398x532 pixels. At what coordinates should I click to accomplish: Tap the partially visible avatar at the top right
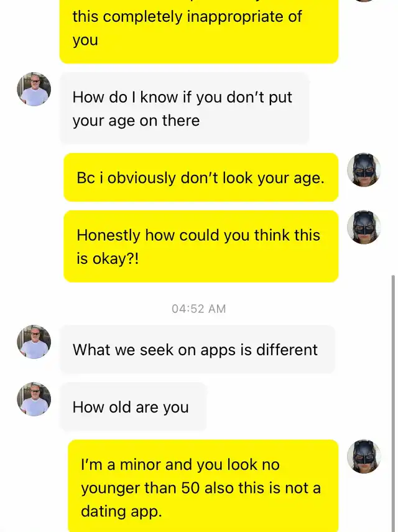pos(363,1)
